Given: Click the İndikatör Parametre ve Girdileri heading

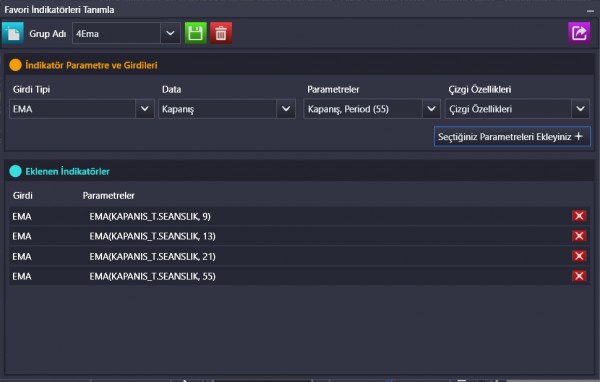Looking at the screenshot, I should [91, 65].
